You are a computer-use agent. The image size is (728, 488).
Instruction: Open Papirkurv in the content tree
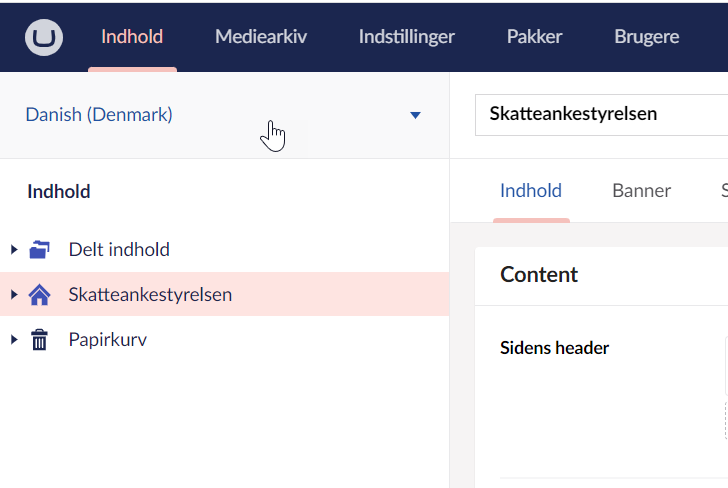pos(107,340)
